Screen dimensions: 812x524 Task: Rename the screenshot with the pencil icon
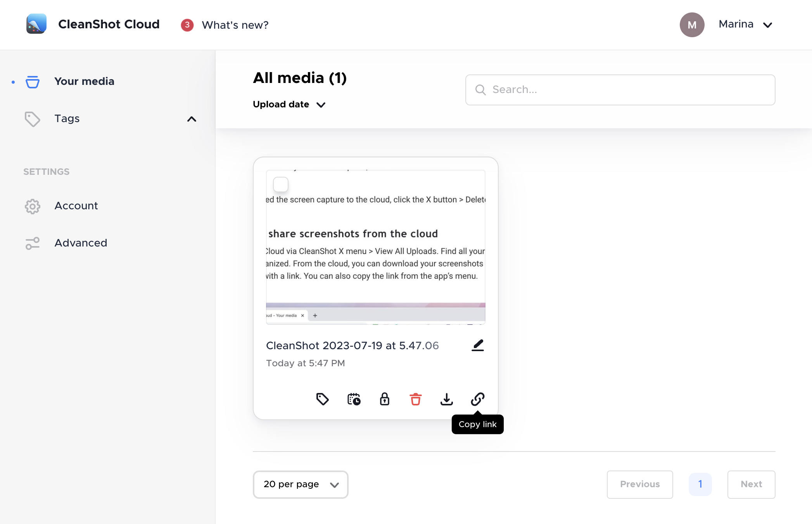(x=478, y=345)
